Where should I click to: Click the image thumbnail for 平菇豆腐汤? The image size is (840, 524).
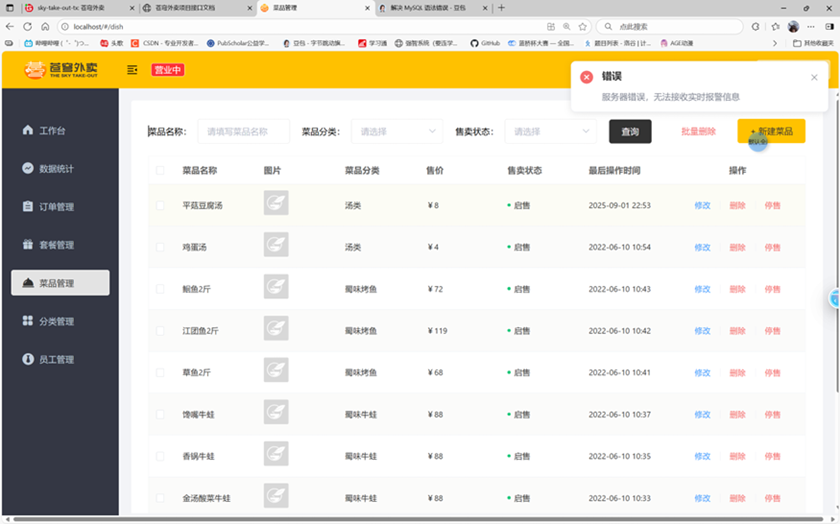click(276, 203)
